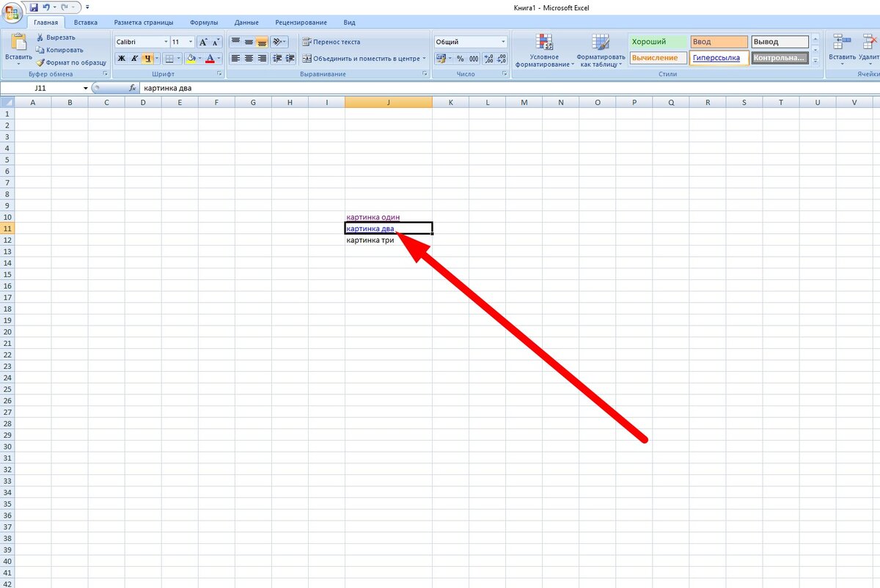Decrease decimal places
Screen dimensions: 880x588
tap(502, 59)
